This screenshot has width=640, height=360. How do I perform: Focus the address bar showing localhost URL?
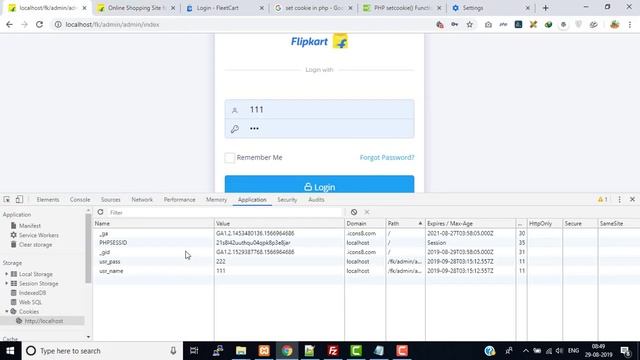tap(245, 24)
